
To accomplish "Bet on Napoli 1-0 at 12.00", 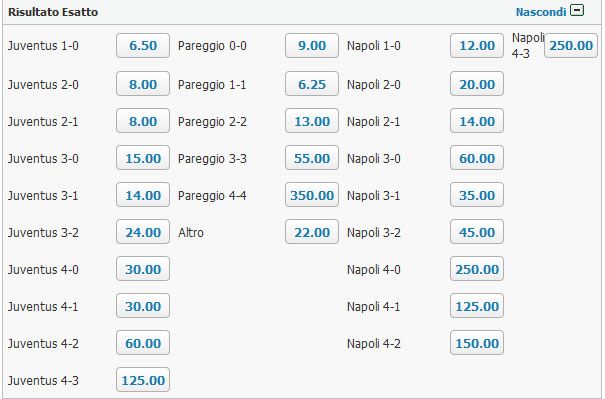I will tap(477, 46).
